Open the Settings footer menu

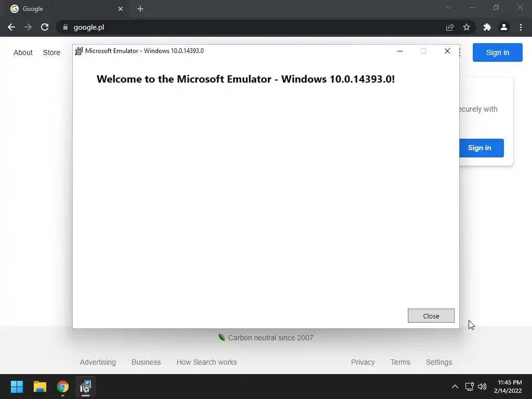click(x=438, y=362)
